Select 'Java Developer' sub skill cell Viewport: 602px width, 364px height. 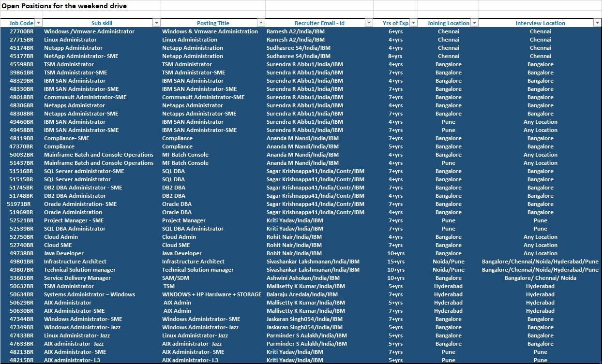[63, 253]
